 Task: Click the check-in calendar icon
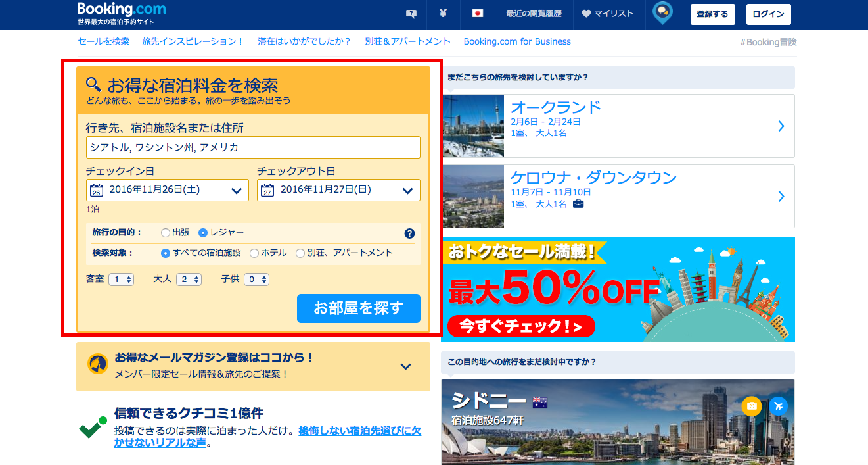point(97,191)
